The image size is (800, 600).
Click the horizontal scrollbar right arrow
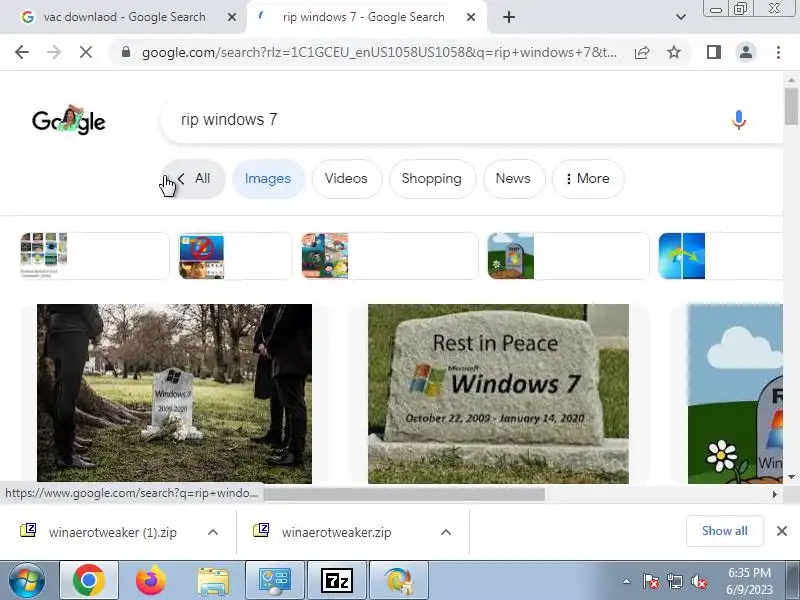click(x=774, y=494)
